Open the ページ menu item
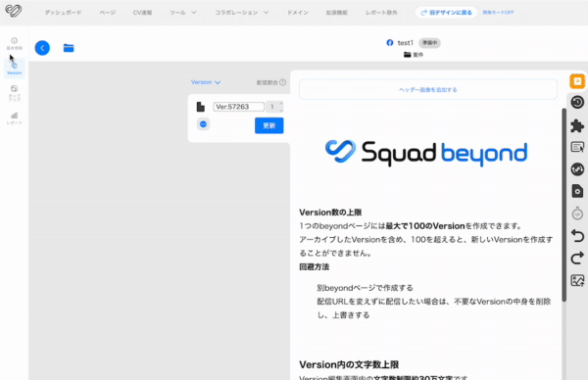 [x=108, y=13]
